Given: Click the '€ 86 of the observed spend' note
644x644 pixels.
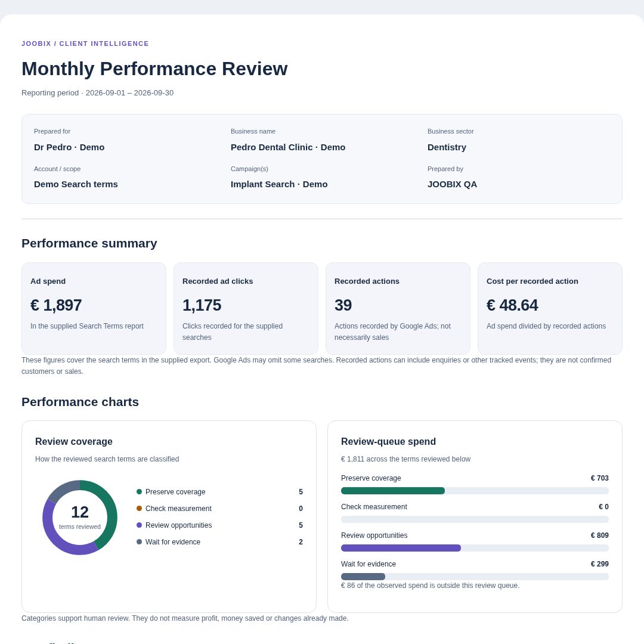Looking at the screenshot, I should click(430, 586).
